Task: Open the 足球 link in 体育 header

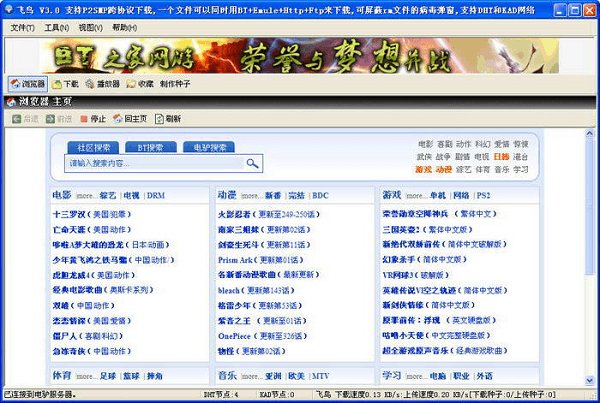Action: click(108, 376)
